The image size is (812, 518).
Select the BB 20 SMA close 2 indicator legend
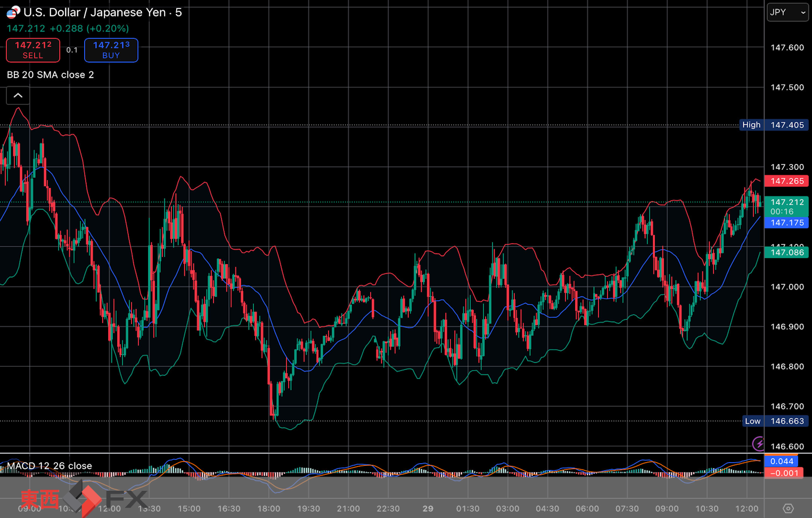[x=51, y=75]
